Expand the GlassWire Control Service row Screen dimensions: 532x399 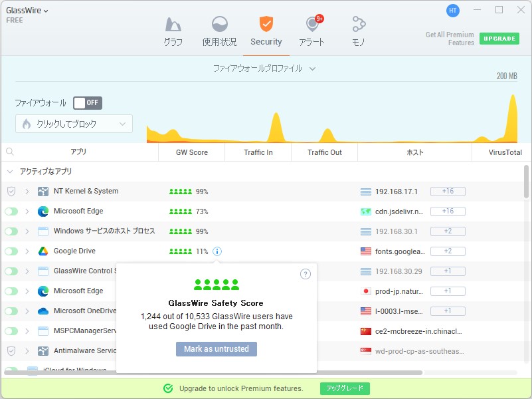(27, 271)
